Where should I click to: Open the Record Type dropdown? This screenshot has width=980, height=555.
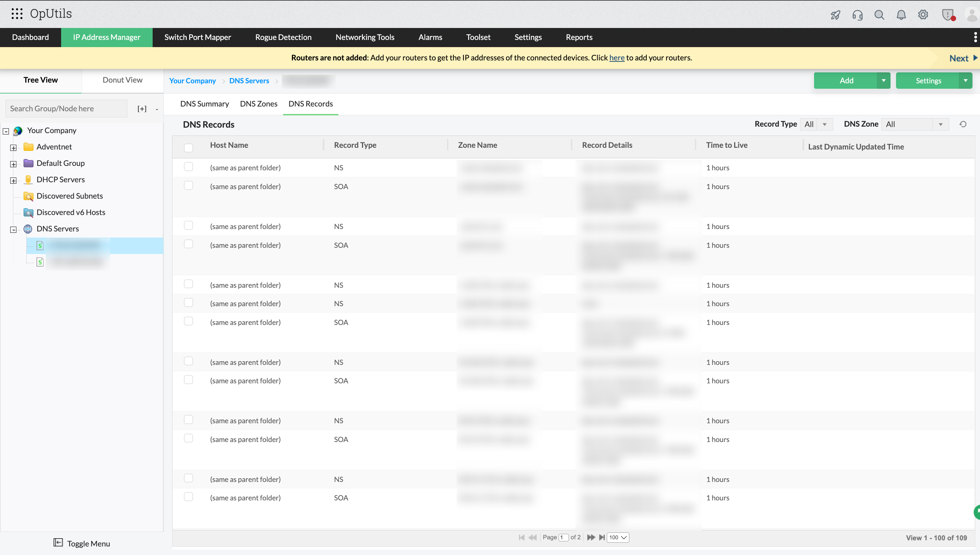(816, 124)
